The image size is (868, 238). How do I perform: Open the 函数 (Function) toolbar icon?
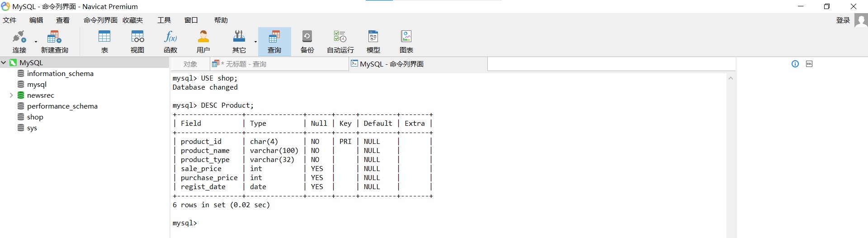point(170,42)
